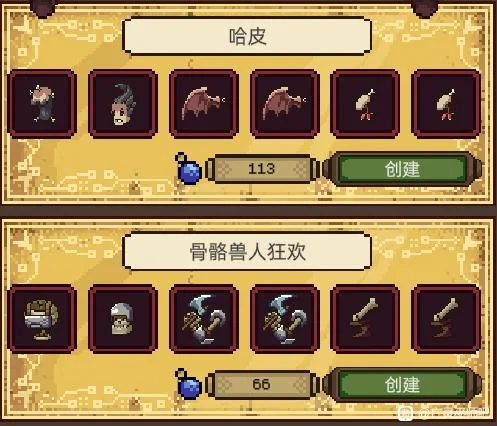Click the first skeleton bone leg slot
The width and height of the screenshot is (497, 426).
coord(365,319)
